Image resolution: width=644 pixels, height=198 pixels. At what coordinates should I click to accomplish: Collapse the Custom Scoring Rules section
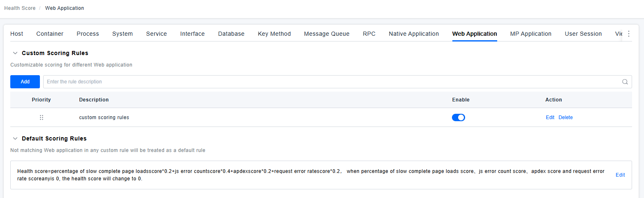pos(15,53)
